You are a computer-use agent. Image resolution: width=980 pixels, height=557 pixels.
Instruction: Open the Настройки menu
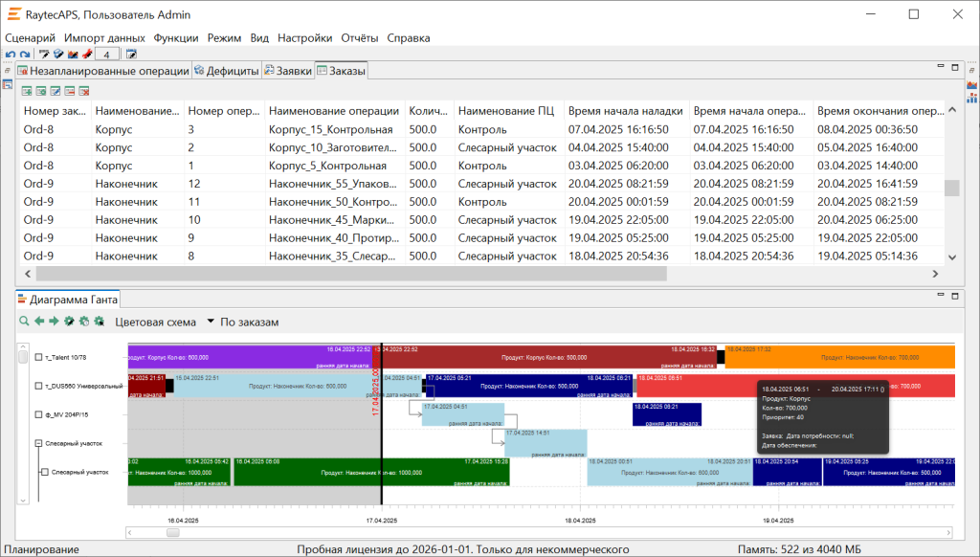305,38
